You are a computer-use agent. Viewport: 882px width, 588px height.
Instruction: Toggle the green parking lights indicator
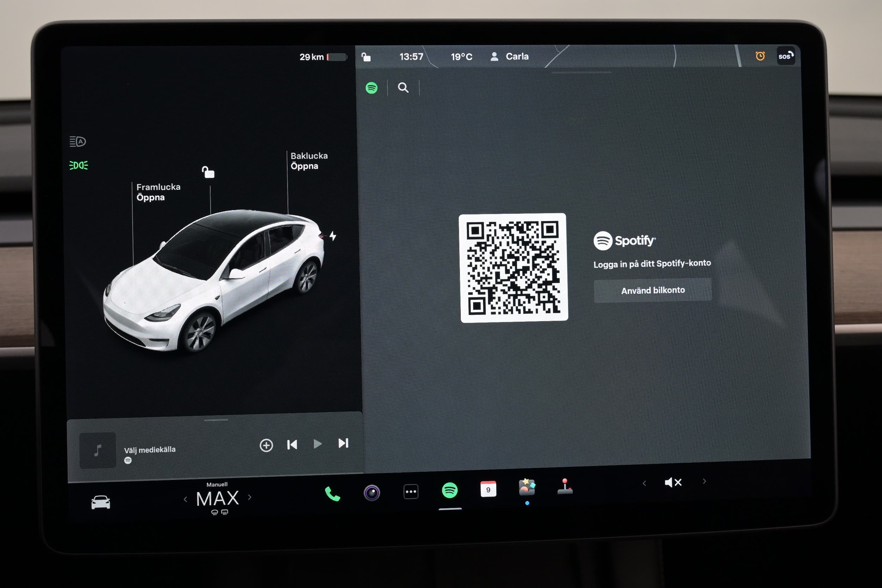(78, 165)
